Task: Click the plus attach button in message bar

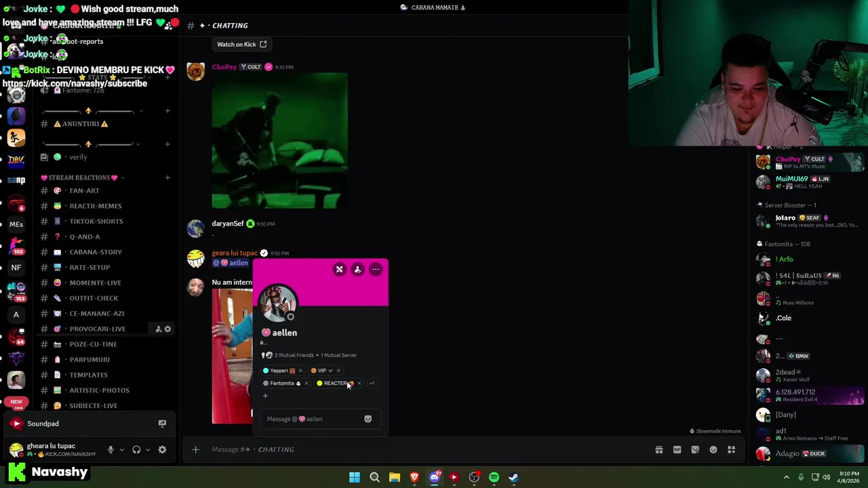Action: tap(195, 449)
